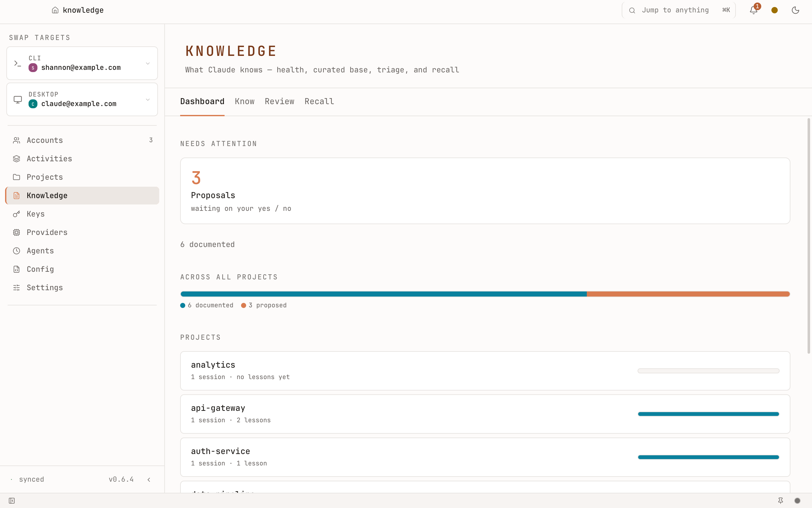Toggle the sidebar panel icon at bottom left
The height and width of the screenshot is (508, 812).
tap(12, 501)
